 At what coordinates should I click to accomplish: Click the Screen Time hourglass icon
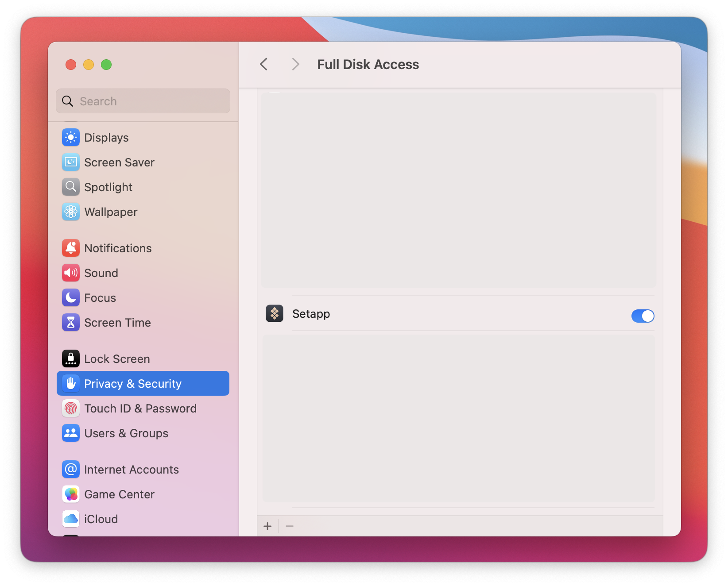(x=70, y=322)
